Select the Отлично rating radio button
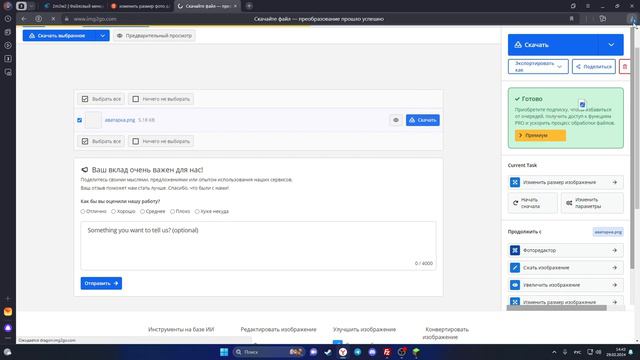The height and width of the screenshot is (360, 640). 83,211
